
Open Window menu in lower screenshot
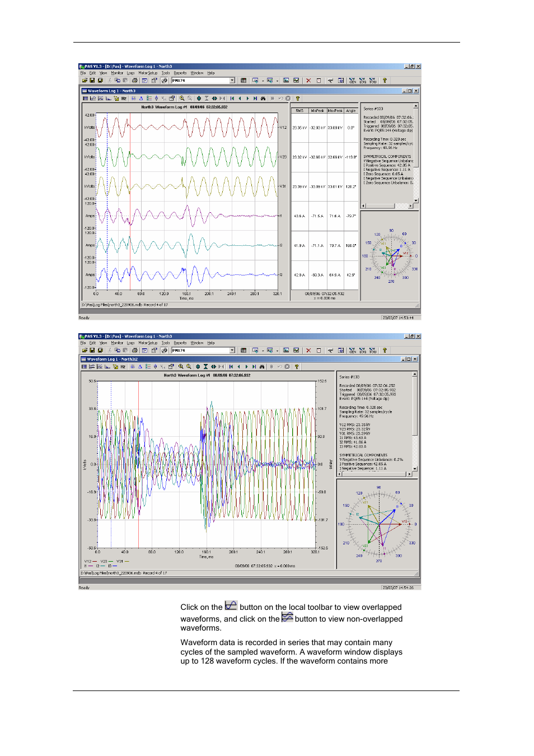[x=197, y=343]
